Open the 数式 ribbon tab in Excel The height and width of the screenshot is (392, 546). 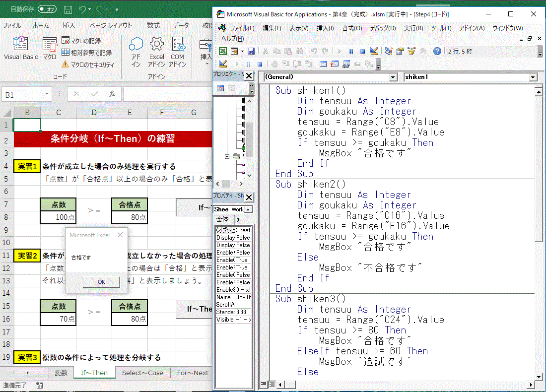153,25
